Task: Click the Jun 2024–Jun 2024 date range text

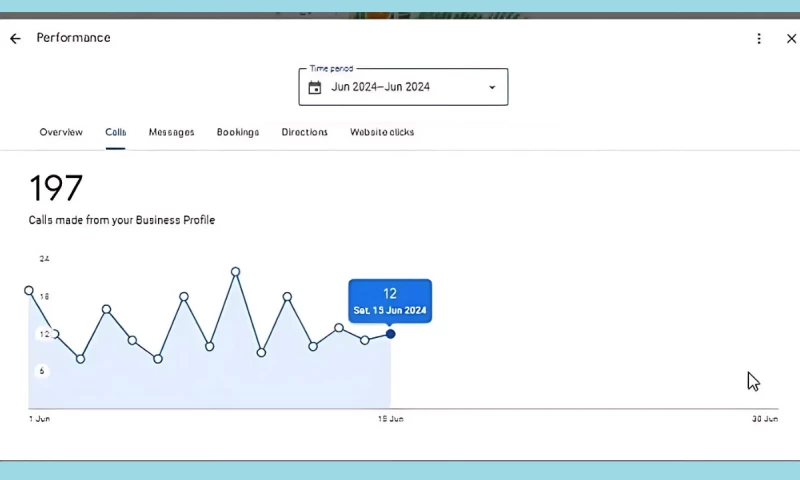Action: [x=381, y=87]
